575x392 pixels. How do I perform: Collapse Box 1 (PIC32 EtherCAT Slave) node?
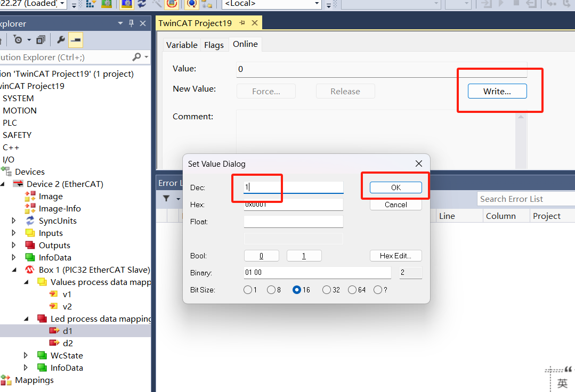click(x=14, y=269)
